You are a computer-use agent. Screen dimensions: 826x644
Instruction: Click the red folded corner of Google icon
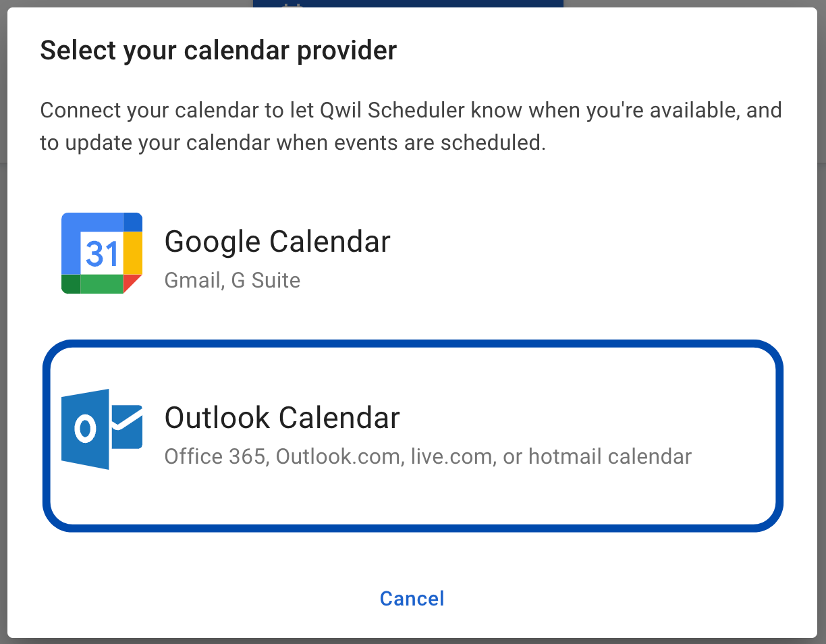point(132,284)
